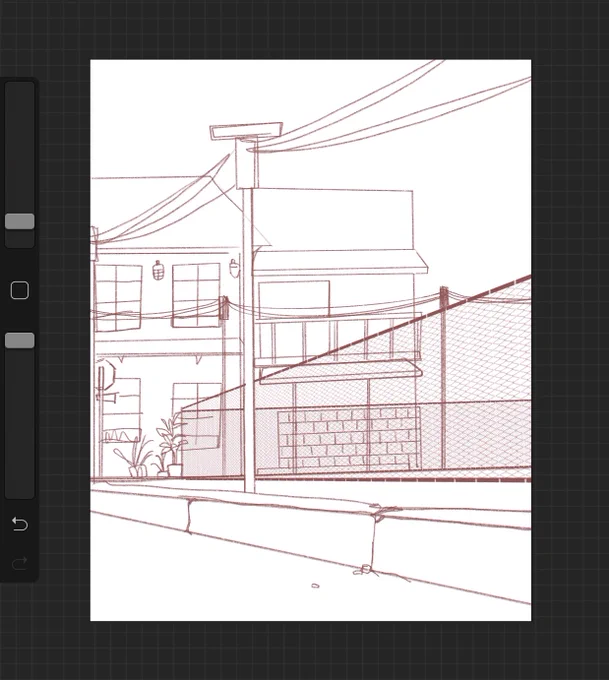The image size is (609, 680).
Task: Tap the brush size slider handle
Action: tap(20, 221)
